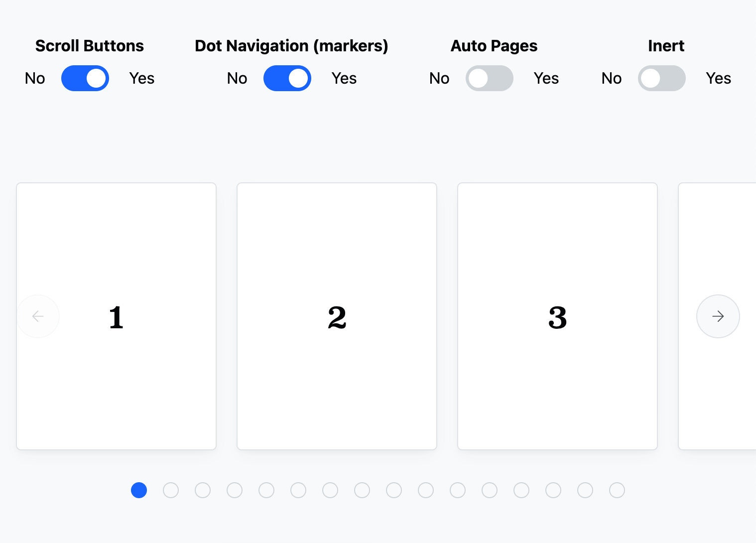Go to the last dot marker
Screen dimensions: 756x543
617,490
